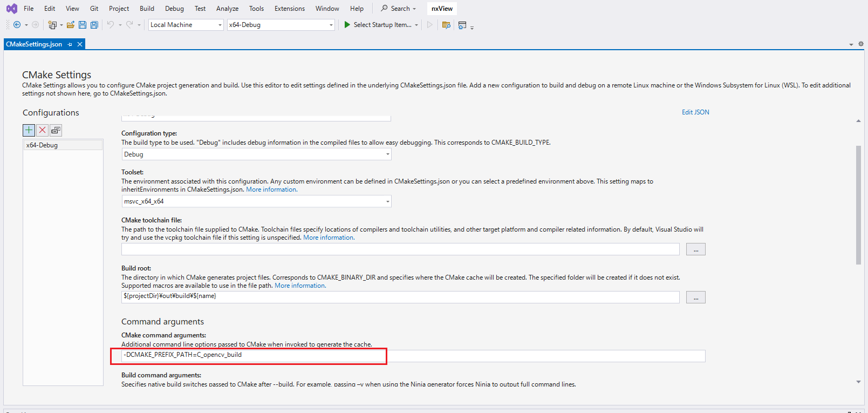This screenshot has width=868, height=413.
Task: Clone the selected configuration
Action: [56, 130]
